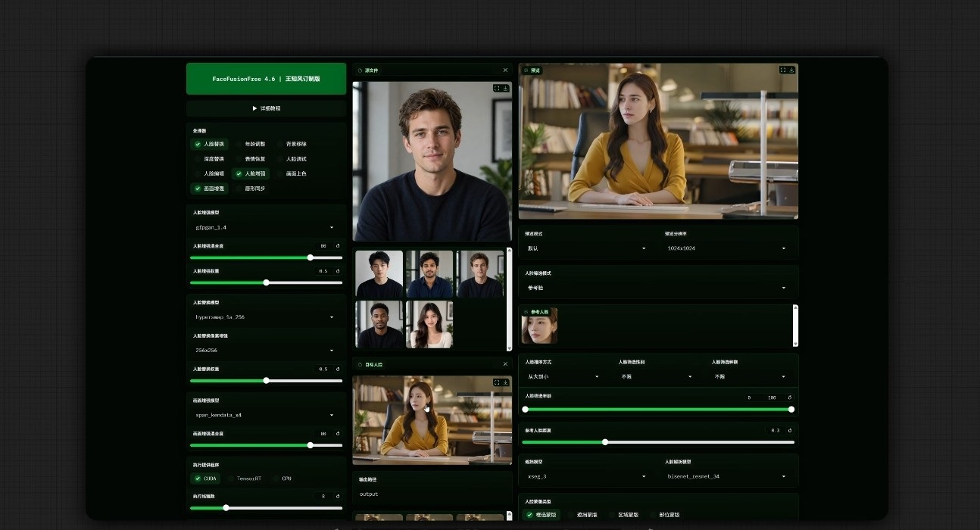
Task: Open the xseg_3 occluder model dropdown
Action: click(x=588, y=477)
